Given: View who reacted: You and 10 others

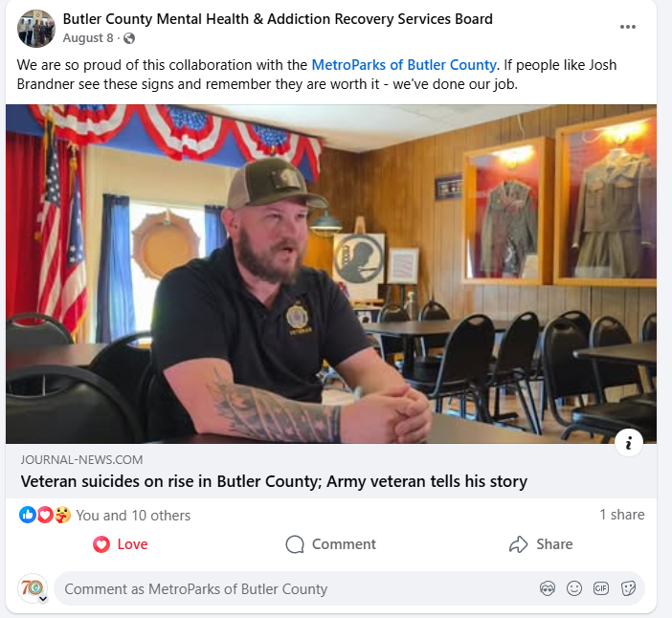Looking at the screenshot, I should pos(133,516).
